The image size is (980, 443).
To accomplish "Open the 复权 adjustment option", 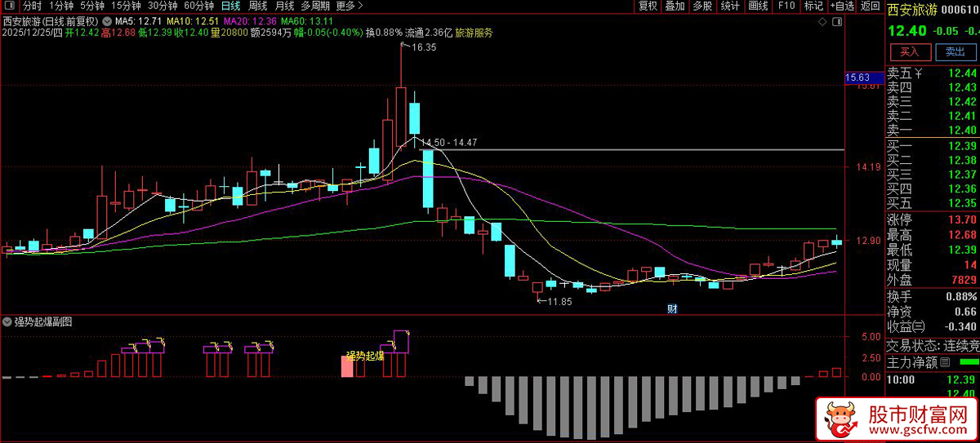I will pyautogui.click(x=648, y=6).
